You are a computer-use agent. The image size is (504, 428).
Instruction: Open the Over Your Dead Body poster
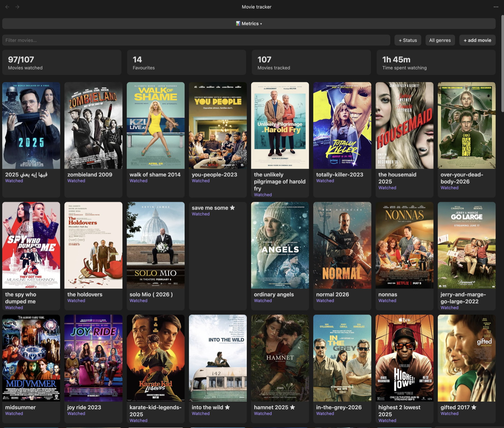(x=467, y=126)
